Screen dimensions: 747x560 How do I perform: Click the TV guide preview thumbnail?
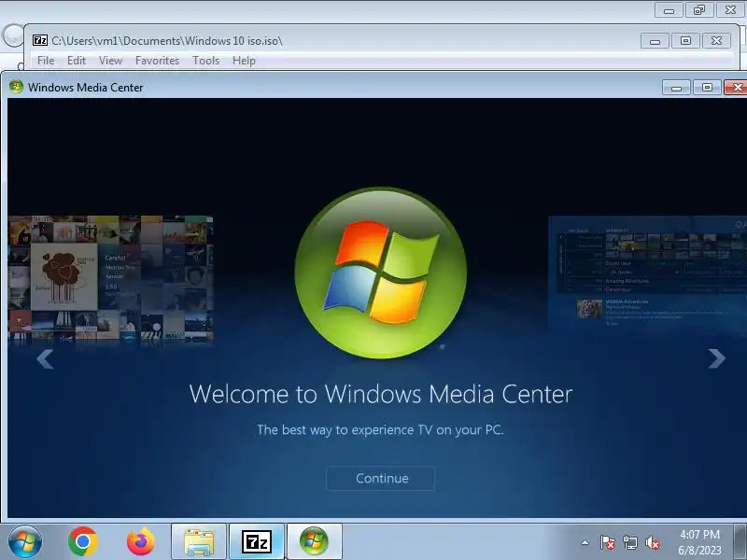647,273
